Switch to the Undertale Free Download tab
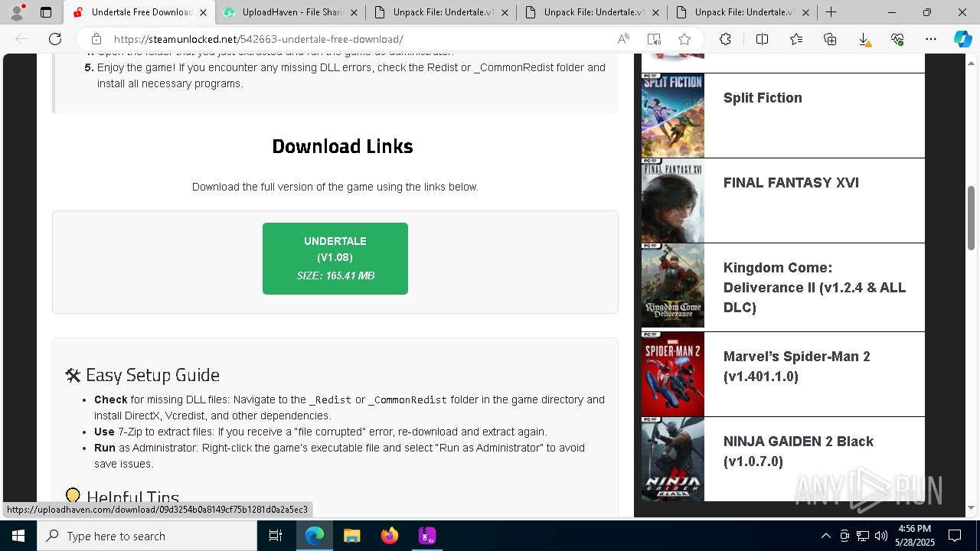Viewport: 980px width, 551px height. (140, 12)
